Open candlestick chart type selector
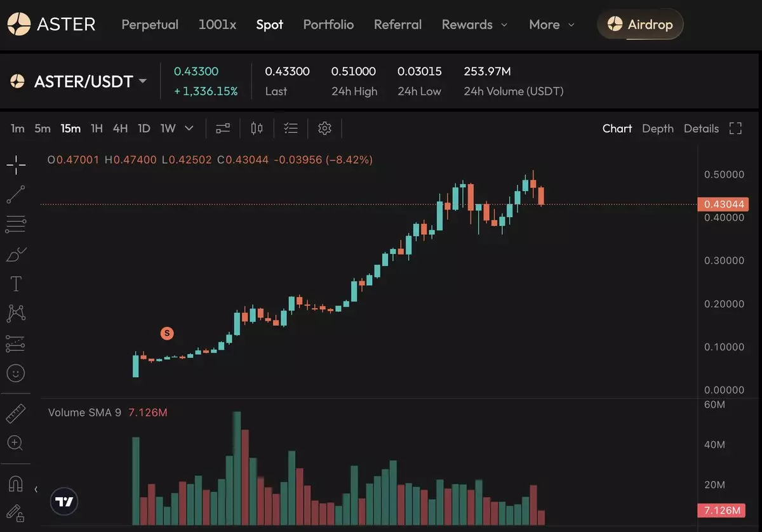This screenshot has width=762, height=532. pyautogui.click(x=257, y=128)
